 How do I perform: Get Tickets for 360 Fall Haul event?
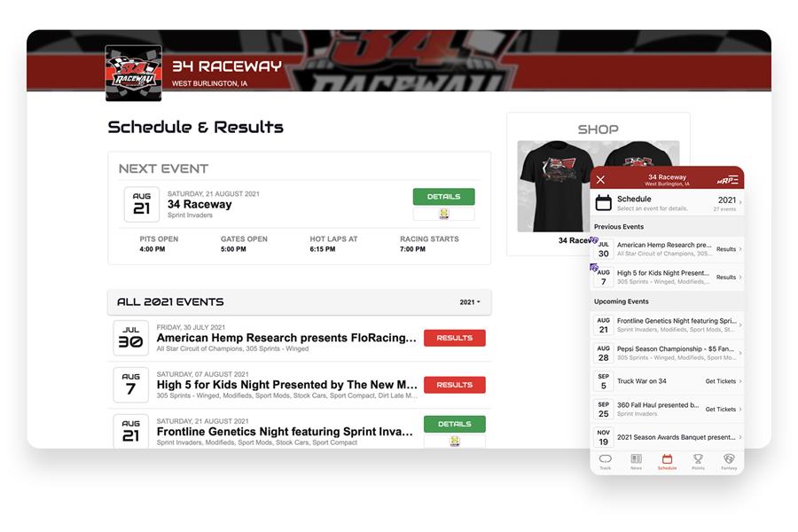click(x=724, y=410)
